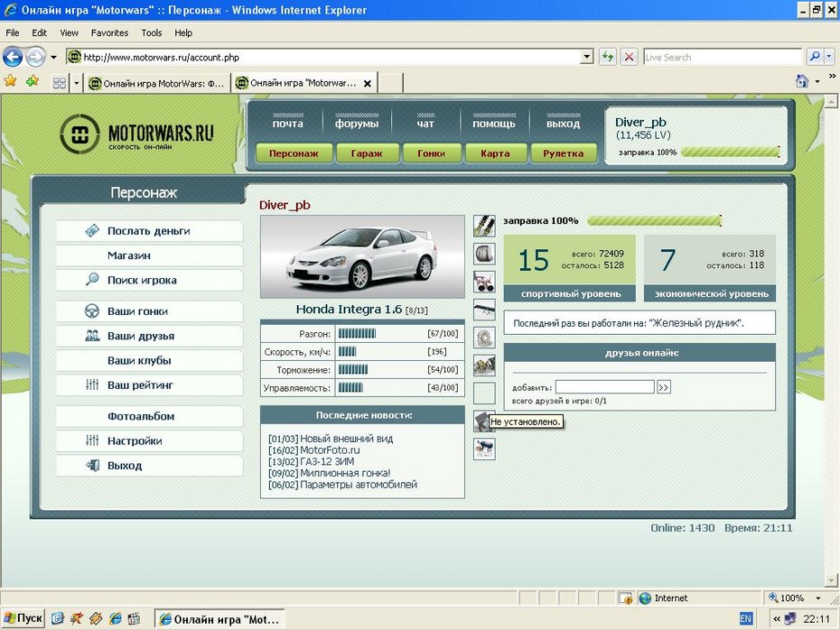Click the Quick Tabs grid icon
The width and height of the screenshot is (840, 630).
coord(60,83)
